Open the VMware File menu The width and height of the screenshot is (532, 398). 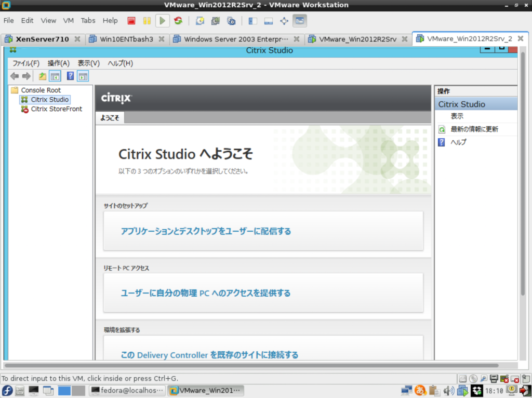[x=8, y=21]
